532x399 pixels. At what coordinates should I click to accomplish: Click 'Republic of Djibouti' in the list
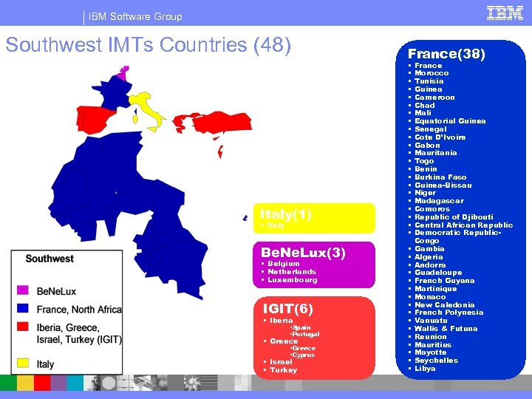(x=454, y=217)
